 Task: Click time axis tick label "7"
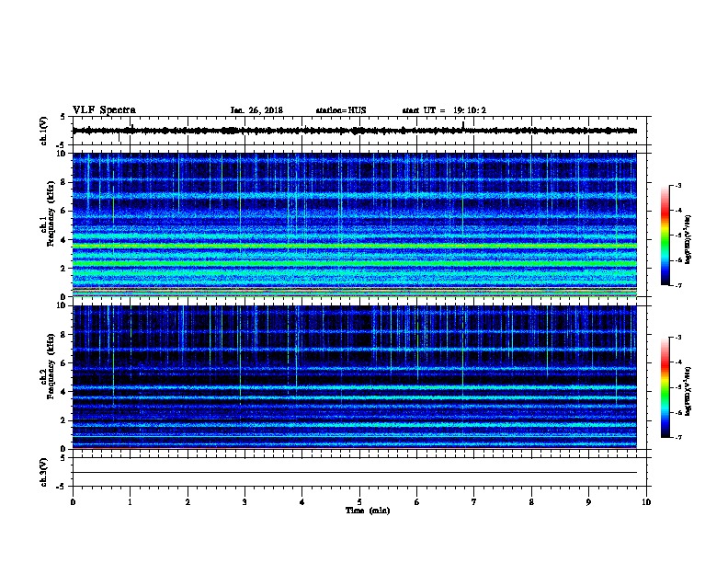[x=474, y=502]
